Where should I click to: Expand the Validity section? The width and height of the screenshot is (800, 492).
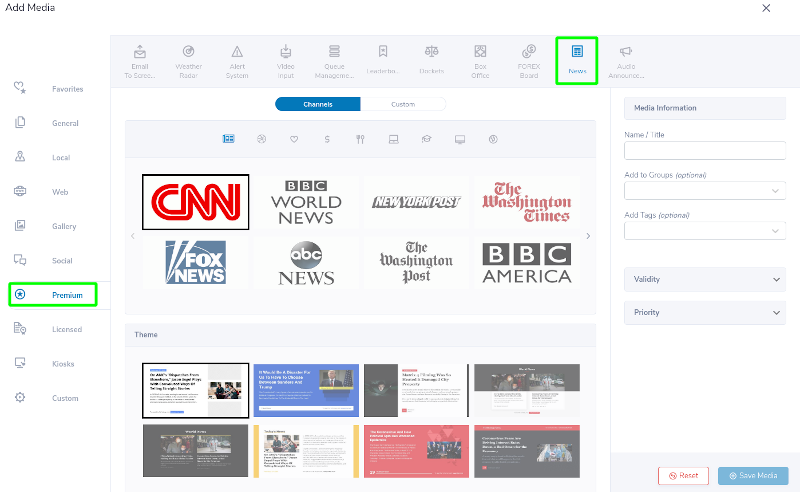(705, 279)
